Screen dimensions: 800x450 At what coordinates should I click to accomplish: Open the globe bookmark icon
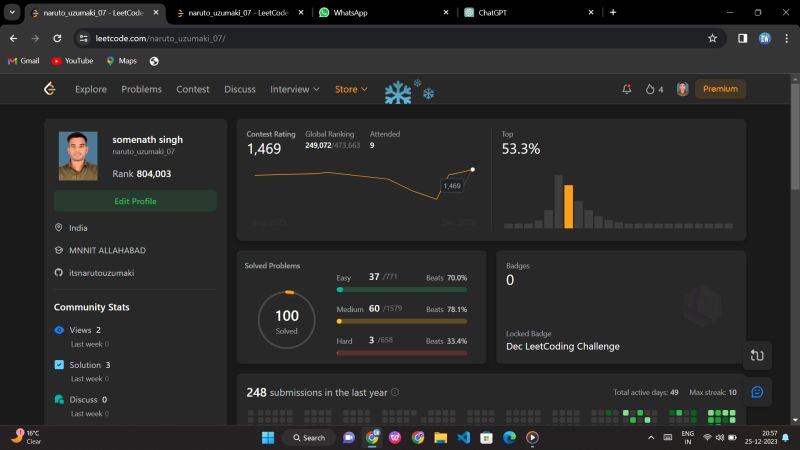point(154,61)
